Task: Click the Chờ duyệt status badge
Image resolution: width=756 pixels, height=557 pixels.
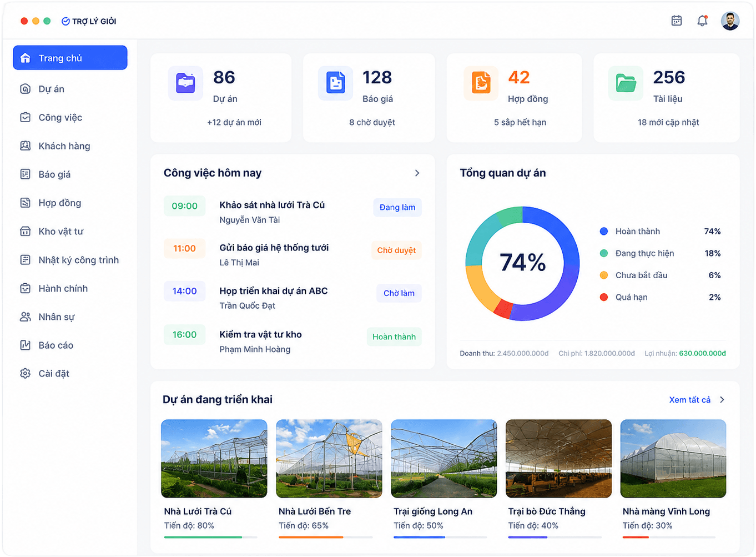Action: 396,250
